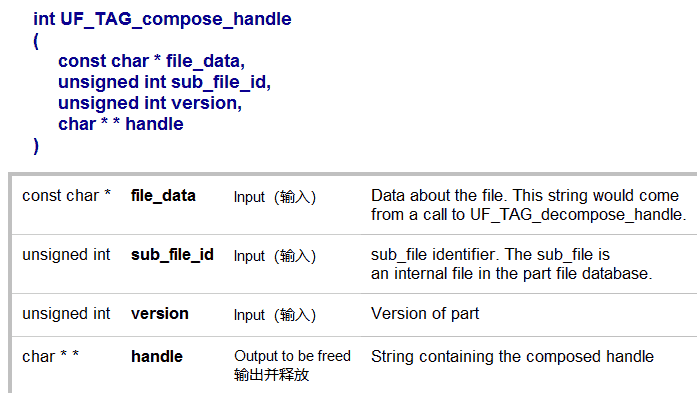Click 'String containing the composed handle' text
The width and height of the screenshot is (697, 393).
click(x=513, y=357)
